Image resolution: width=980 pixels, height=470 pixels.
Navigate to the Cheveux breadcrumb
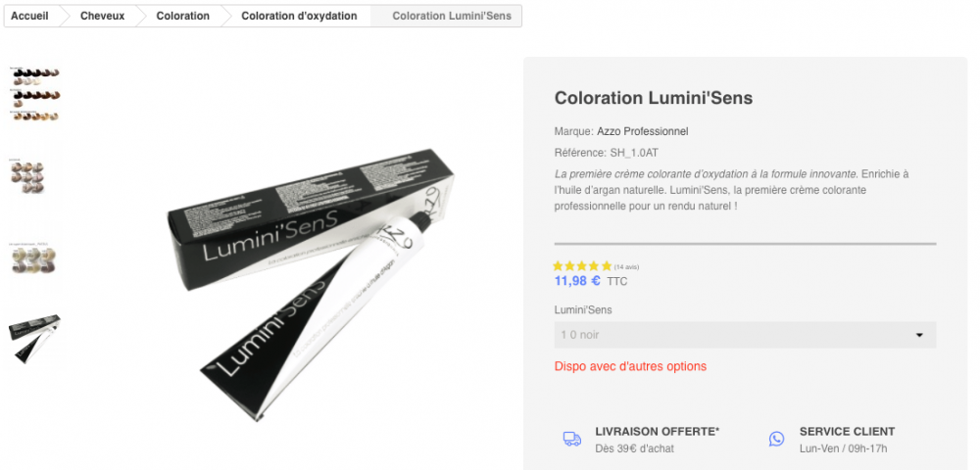pyautogui.click(x=102, y=16)
